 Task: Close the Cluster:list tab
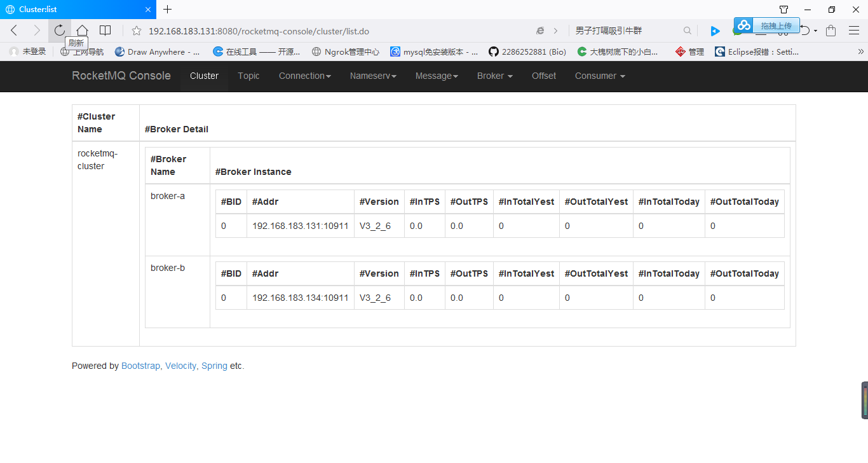coord(148,10)
